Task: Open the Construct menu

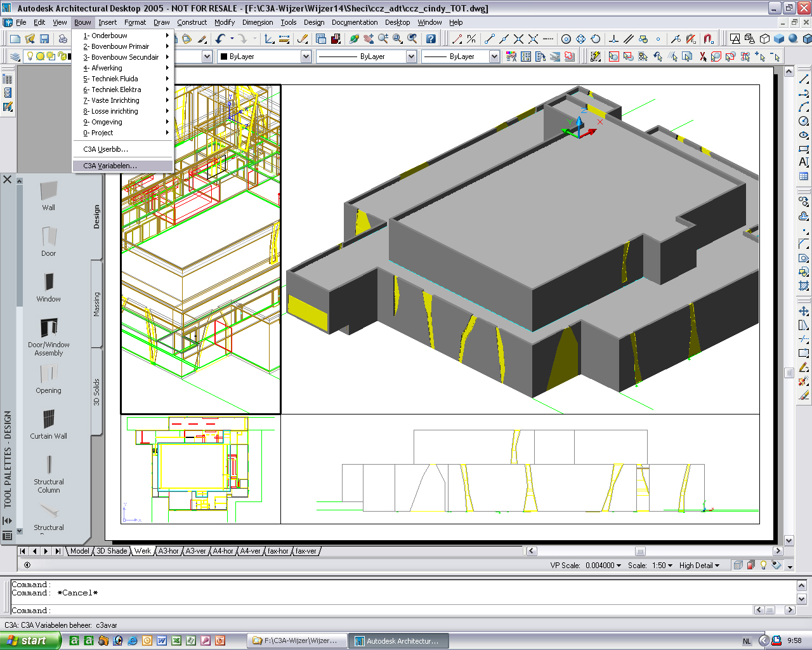Action: coord(192,22)
